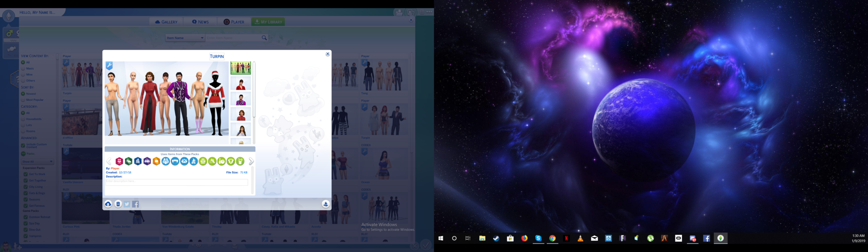Toggle Include Custom Content checkbox
This screenshot has height=252, width=868.
(23, 145)
